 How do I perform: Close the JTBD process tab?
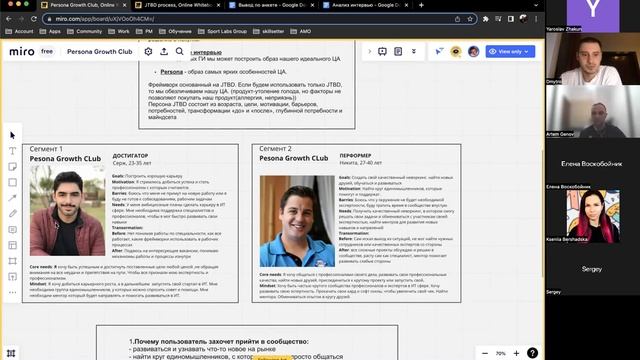(218, 5)
